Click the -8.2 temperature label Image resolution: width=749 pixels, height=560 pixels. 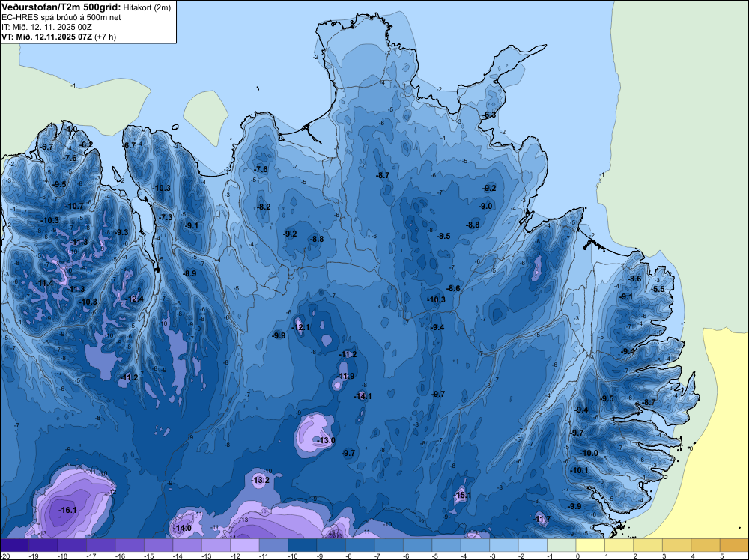[264, 206]
